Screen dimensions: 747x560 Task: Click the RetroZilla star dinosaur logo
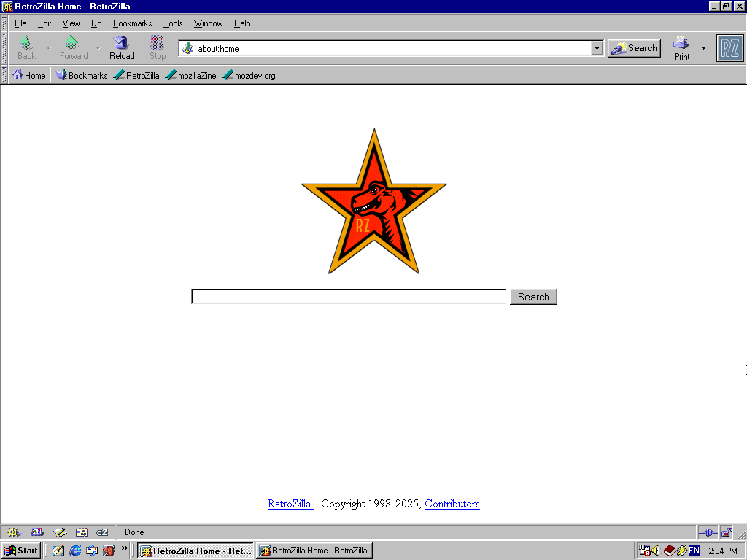tap(374, 201)
